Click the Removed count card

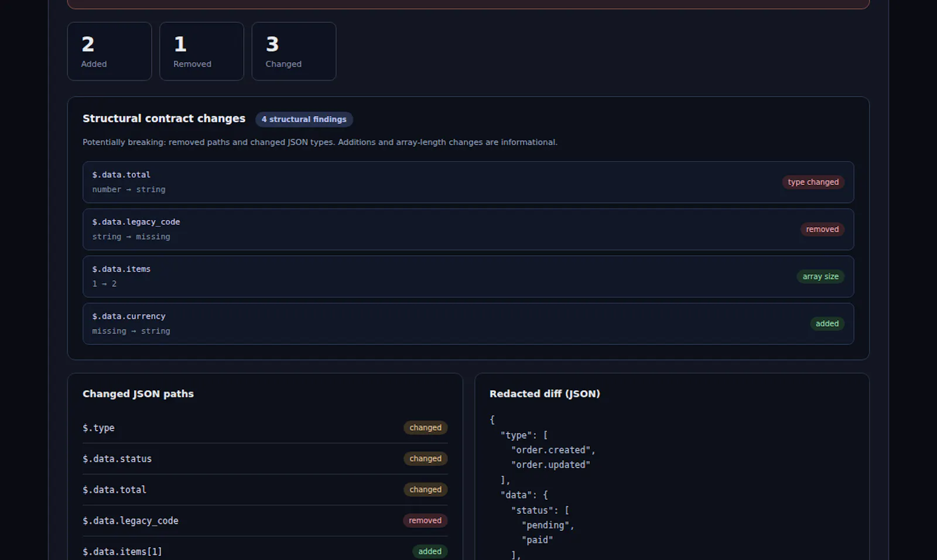201,51
